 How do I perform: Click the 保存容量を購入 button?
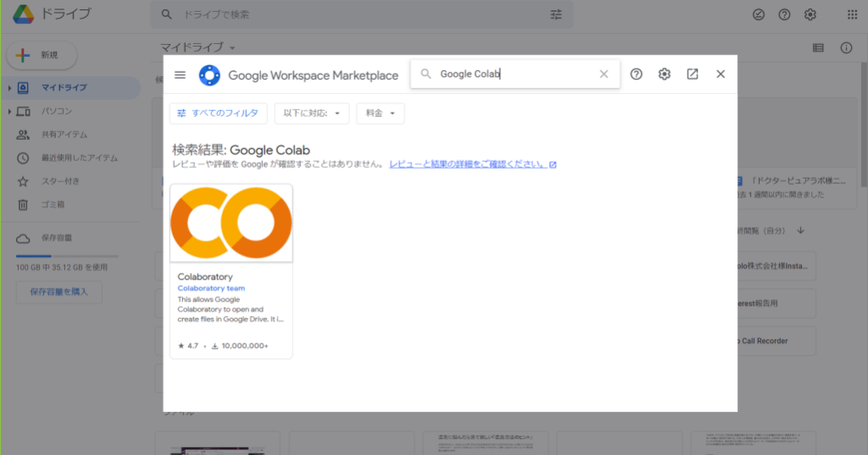(58, 291)
